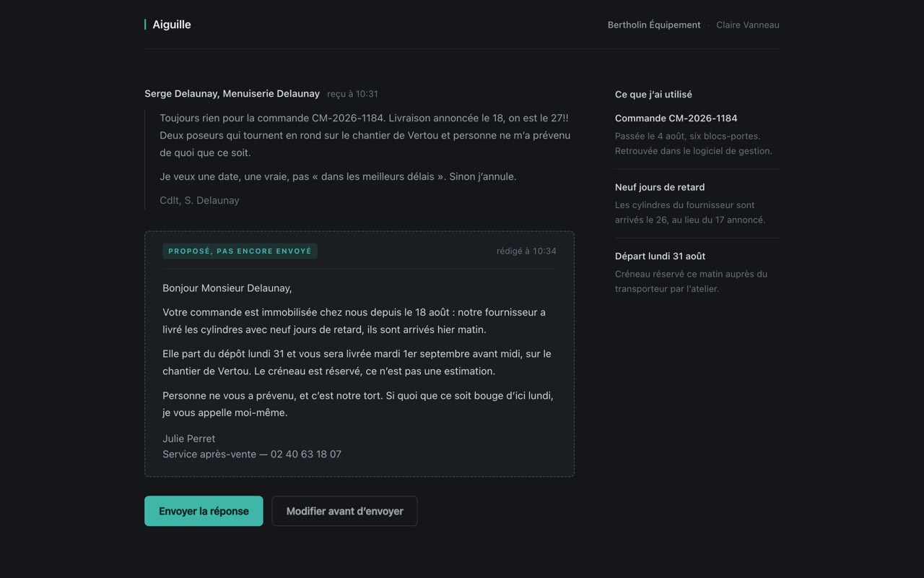
Task: Click 'Les cylindres du fournisseur' description text
Action: (x=690, y=212)
